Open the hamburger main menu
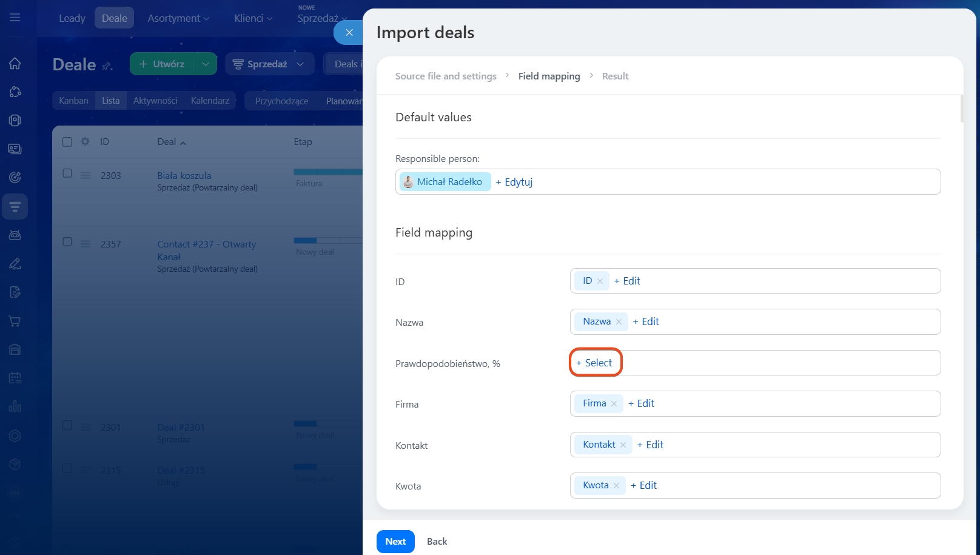The height and width of the screenshot is (555, 980). click(x=15, y=18)
